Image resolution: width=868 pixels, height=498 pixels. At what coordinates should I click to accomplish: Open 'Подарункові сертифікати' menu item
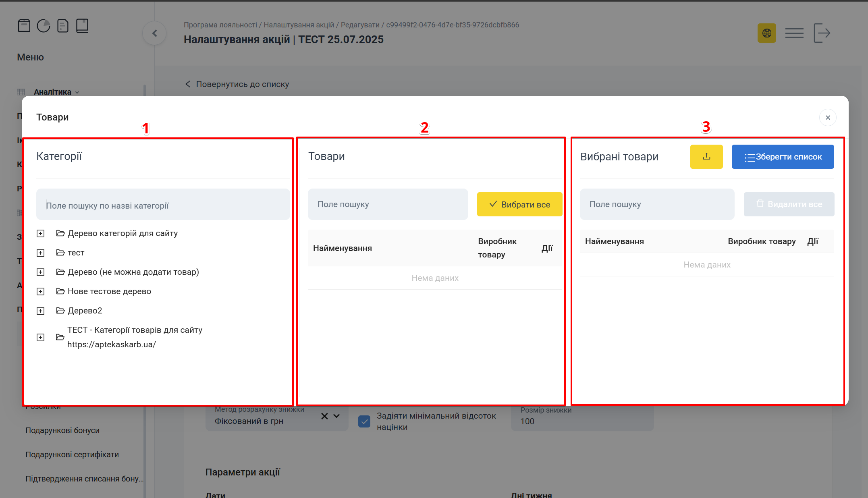pyautogui.click(x=72, y=454)
